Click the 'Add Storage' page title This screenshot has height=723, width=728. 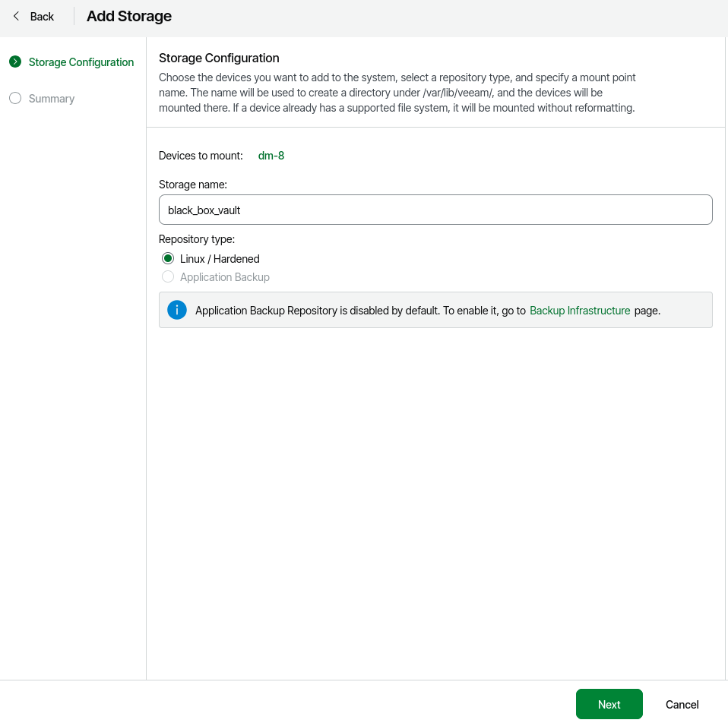pos(129,16)
